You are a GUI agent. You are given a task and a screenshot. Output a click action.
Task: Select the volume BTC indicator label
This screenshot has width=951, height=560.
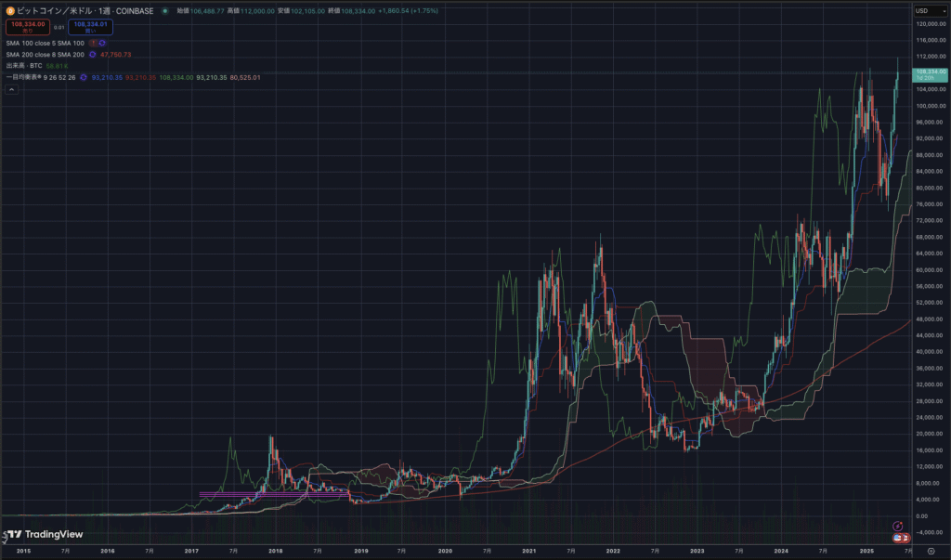(24, 66)
